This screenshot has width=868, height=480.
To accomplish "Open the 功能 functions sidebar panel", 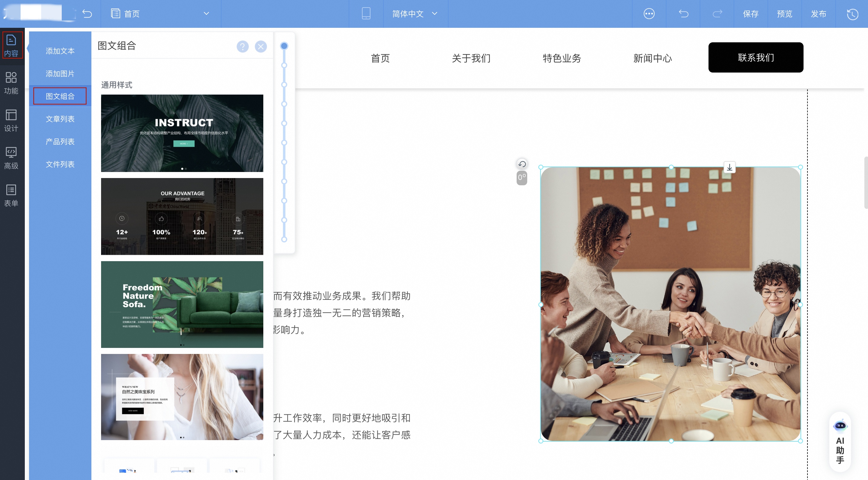I will [11, 83].
